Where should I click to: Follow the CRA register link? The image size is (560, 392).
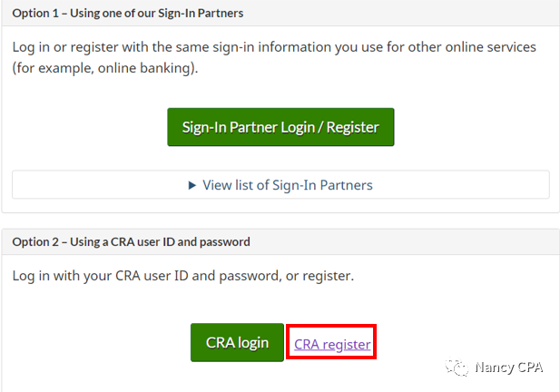click(x=332, y=345)
